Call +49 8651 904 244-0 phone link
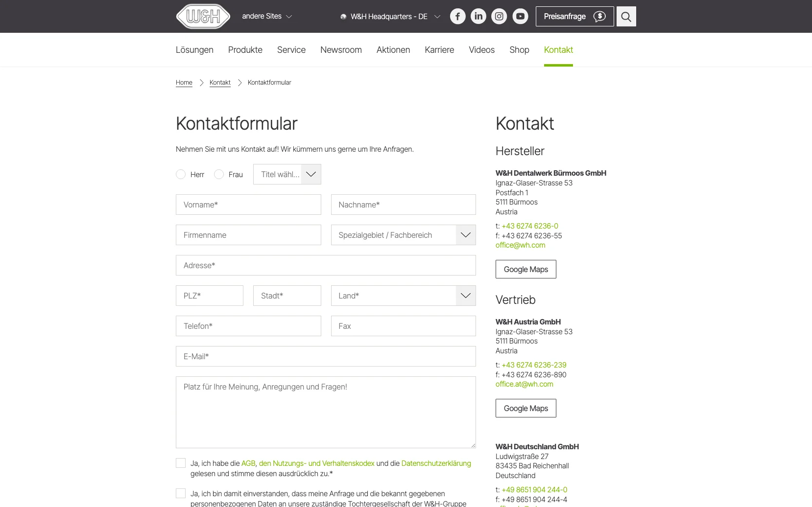This screenshot has height=507, width=812. [534, 490]
